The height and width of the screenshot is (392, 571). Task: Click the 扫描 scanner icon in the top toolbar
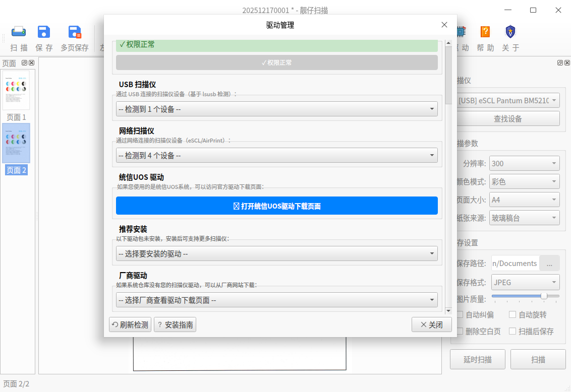[19, 32]
